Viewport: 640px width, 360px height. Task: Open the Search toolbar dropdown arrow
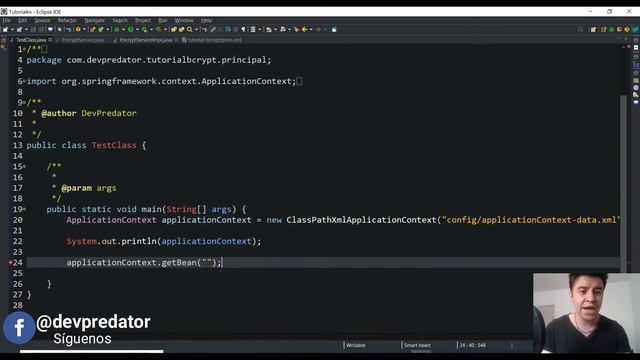tap(196, 29)
